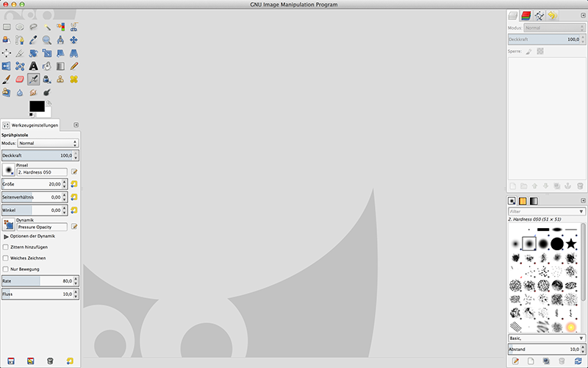Image resolution: width=588 pixels, height=368 pixels.
Task: Select the Eraser tool
Action: point(20,79)
